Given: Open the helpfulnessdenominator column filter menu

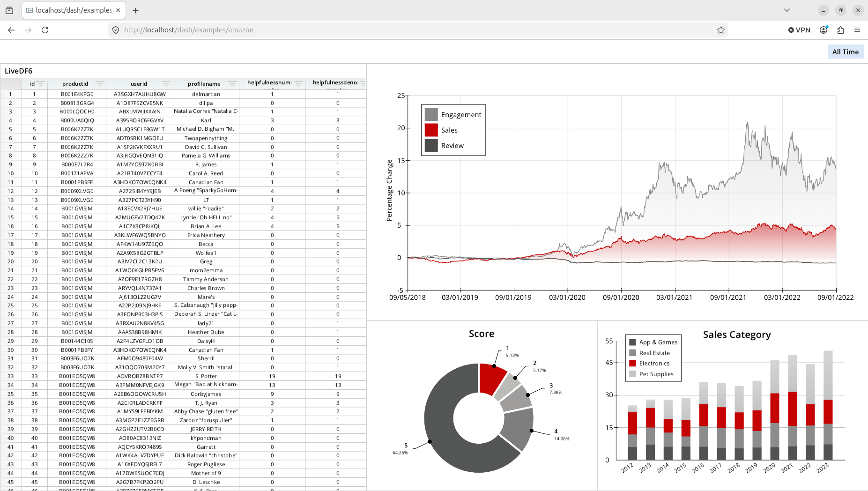Looking at the screenshot, I should (x=363, y=84).
